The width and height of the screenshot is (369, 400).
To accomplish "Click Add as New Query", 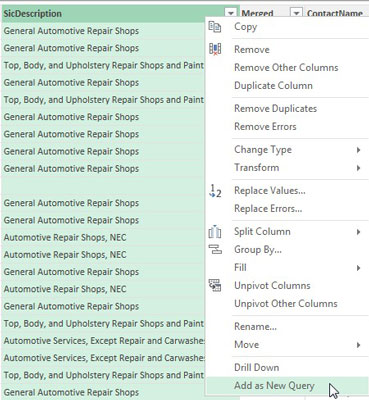I will pyautogui.click(x=287, y=386).
